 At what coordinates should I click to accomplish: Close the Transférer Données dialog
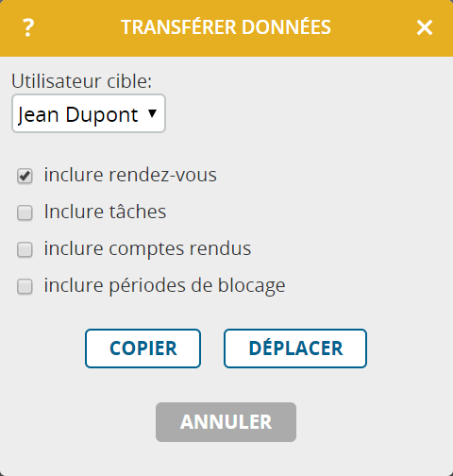tap(425, 27)
